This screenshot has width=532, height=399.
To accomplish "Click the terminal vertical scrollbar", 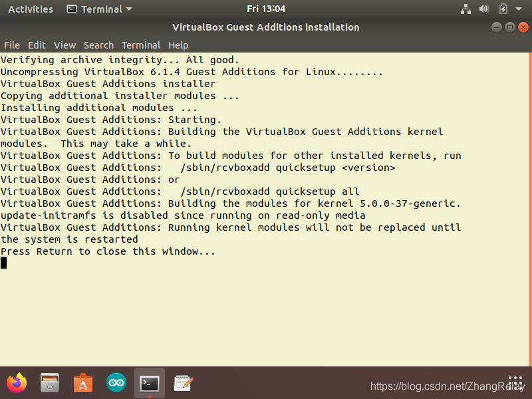I will coord(530,209).
